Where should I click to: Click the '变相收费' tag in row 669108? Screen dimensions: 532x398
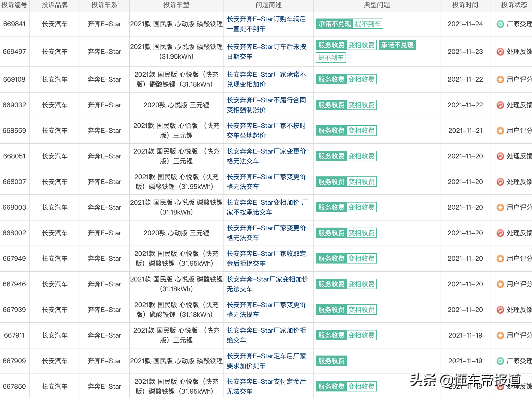361,79
